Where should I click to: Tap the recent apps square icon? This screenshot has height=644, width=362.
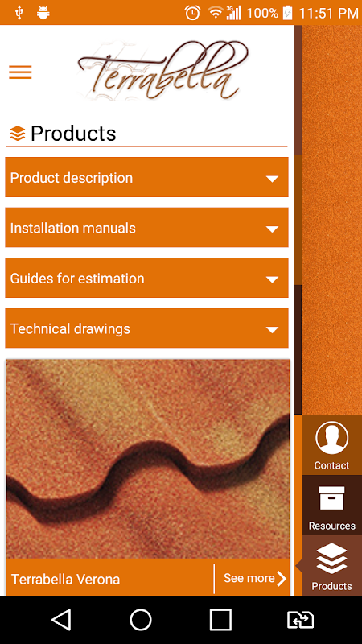(220, 619)
